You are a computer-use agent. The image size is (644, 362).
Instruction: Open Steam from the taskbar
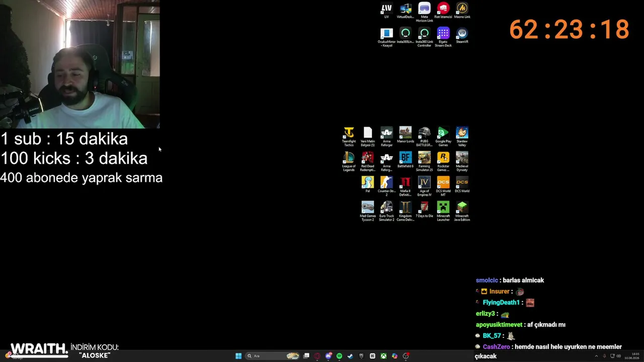pyautogui.click(x=350, y=356)
